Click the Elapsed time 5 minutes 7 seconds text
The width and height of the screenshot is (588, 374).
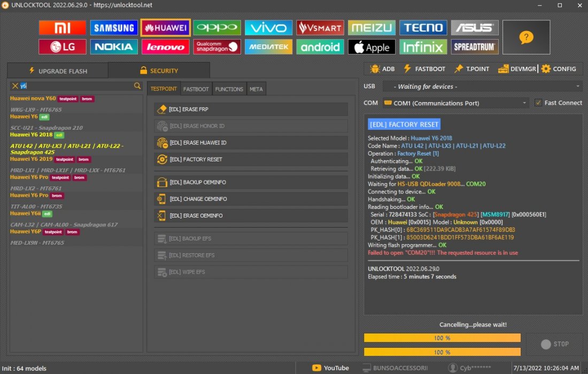pos(412,277)
